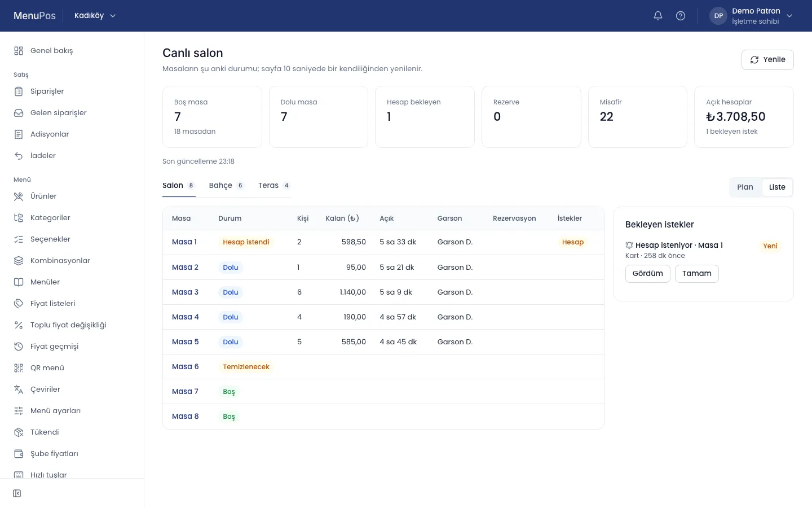812x508 pixels.
Task: Click the Gördüm button
Action: pos(648,274)
